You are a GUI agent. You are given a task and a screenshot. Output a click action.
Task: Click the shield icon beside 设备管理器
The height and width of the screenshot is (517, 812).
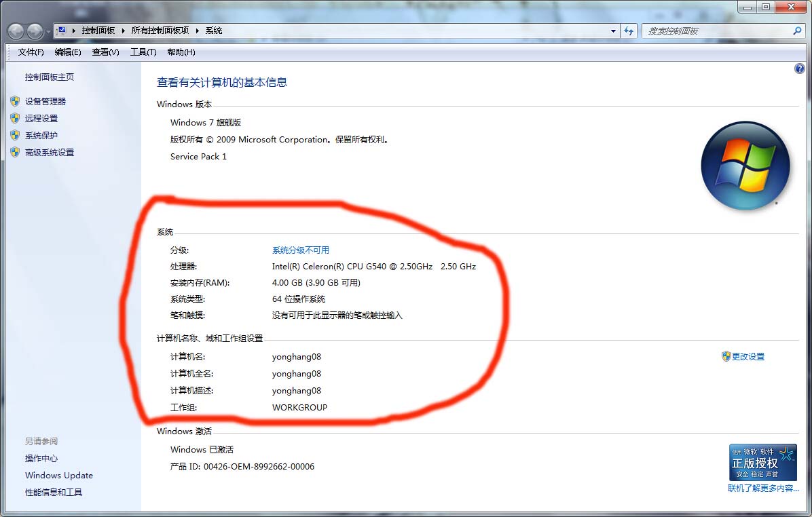15,101
